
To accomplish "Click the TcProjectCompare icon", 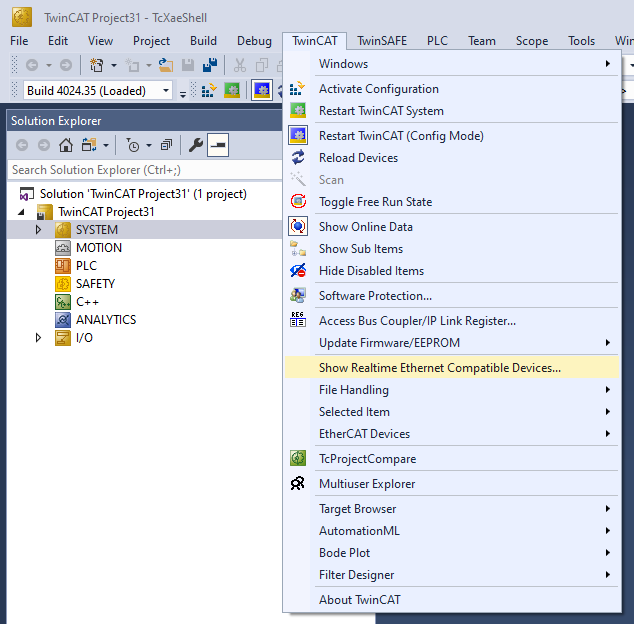I will coord(297,459).
